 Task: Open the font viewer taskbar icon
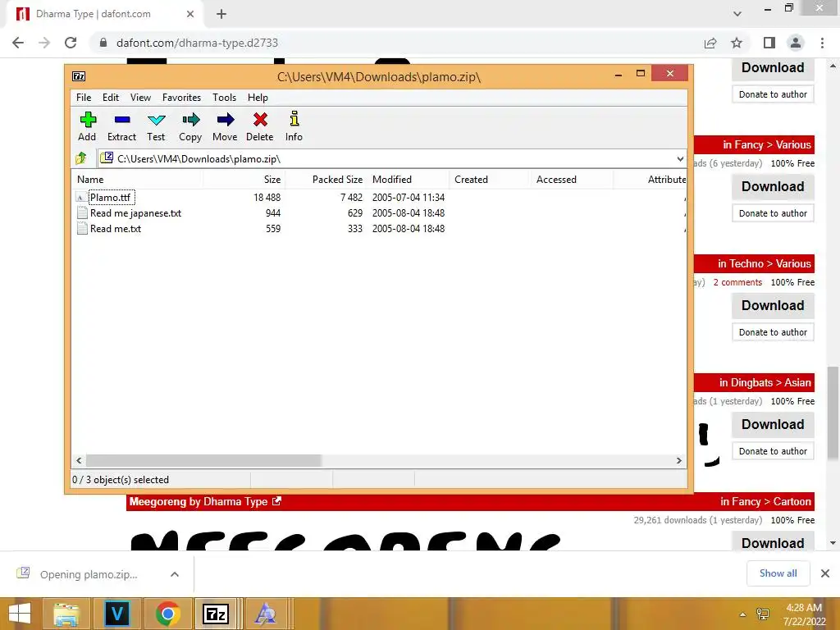pyautogui.click(x=265, y=614)
